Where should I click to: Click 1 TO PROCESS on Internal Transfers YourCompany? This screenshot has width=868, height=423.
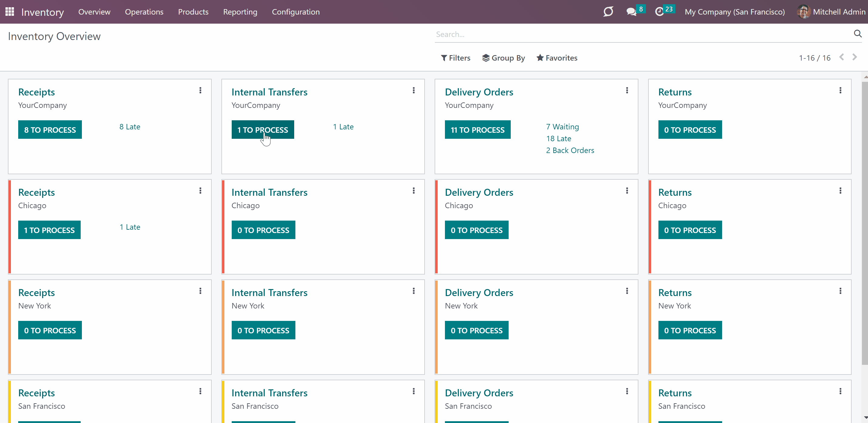(x=263, y=130)
